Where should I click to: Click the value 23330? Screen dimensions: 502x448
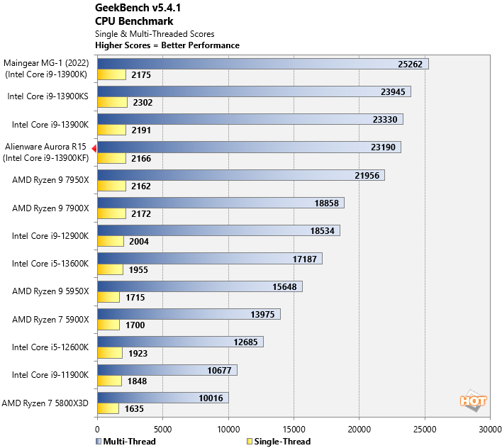point(385,120)
